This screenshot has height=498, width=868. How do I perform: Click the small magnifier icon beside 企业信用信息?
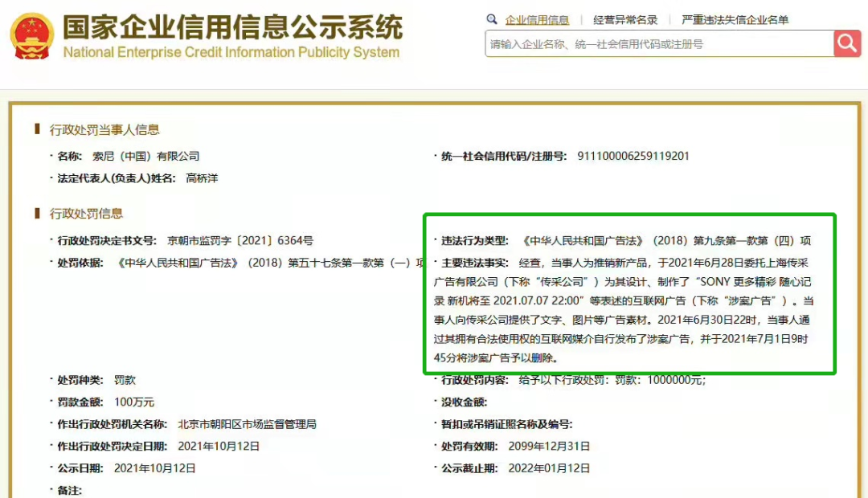[492, 19]
